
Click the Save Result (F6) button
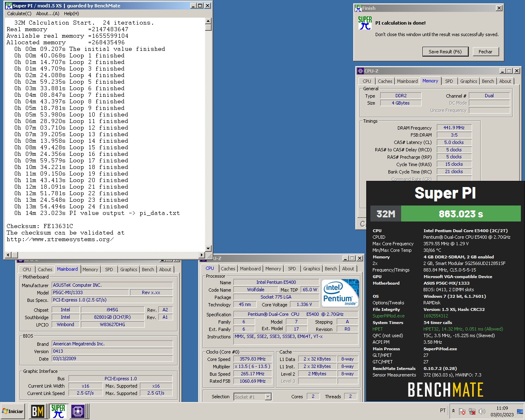(445, 52)
